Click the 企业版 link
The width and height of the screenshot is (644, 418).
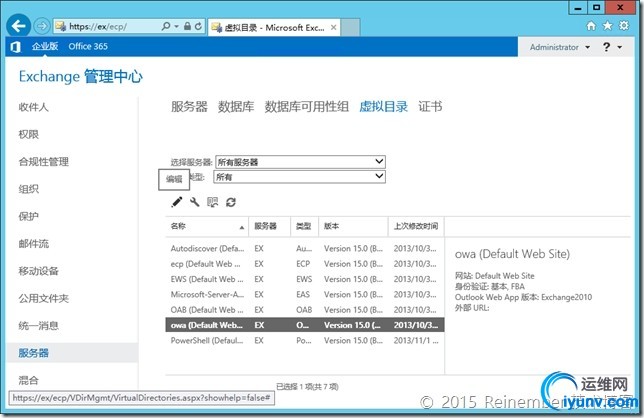(45, 46)
